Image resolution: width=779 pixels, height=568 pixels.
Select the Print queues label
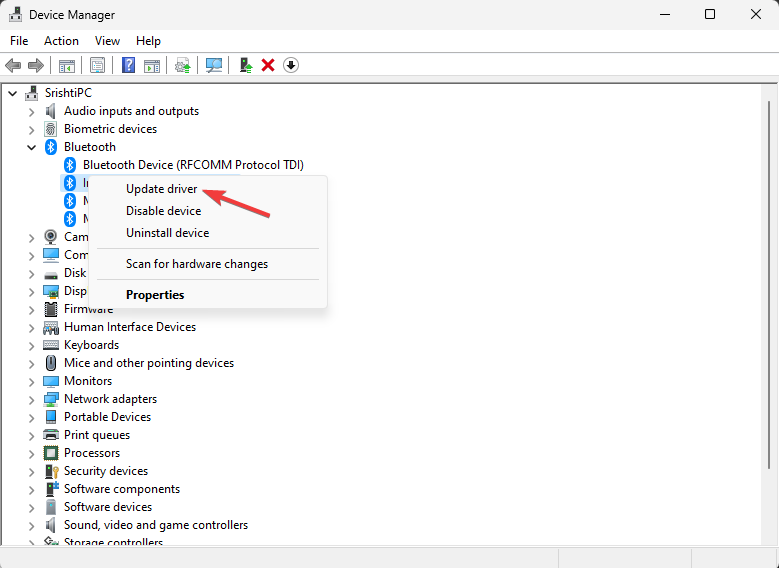[x=97, y=435]
